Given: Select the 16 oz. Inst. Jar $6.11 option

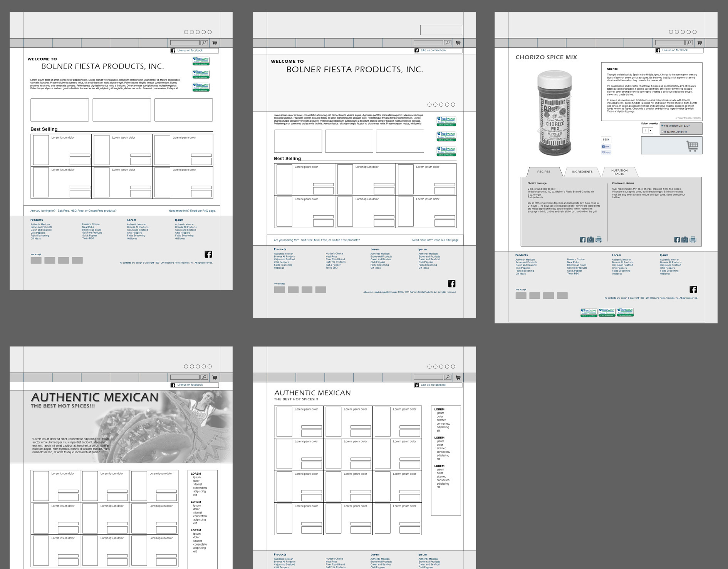Looking at the screenshot, I should (674, 132).
